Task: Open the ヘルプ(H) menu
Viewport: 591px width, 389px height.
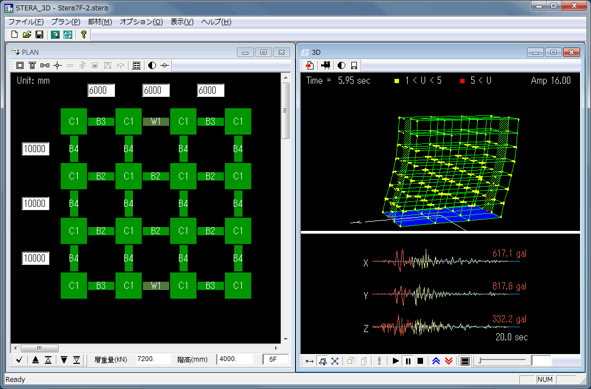Action: (216, 22)
